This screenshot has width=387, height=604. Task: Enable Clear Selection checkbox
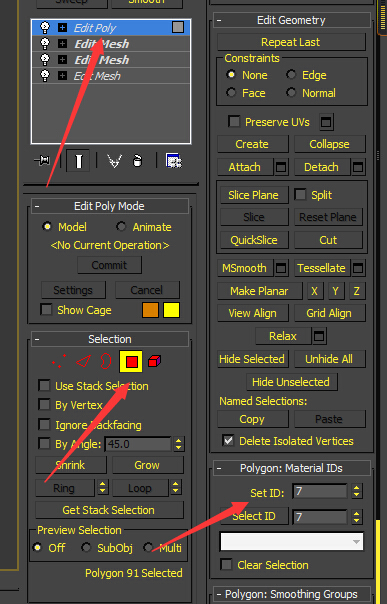click(x=226, y=564)
